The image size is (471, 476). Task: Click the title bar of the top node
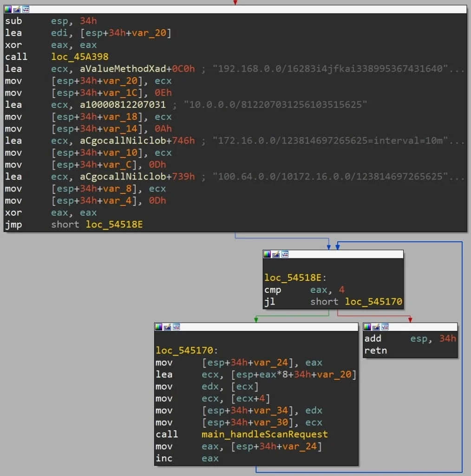pyautogui.click(x=235, y=9)
